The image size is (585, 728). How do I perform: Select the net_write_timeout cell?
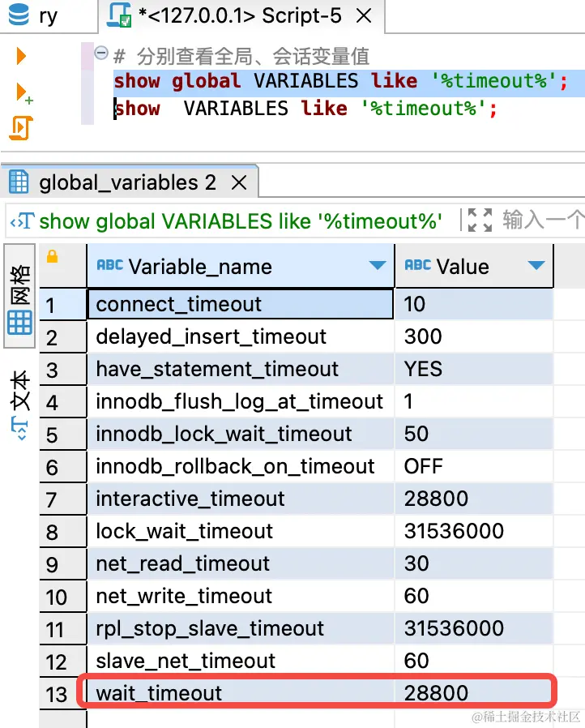coord(241,596)
